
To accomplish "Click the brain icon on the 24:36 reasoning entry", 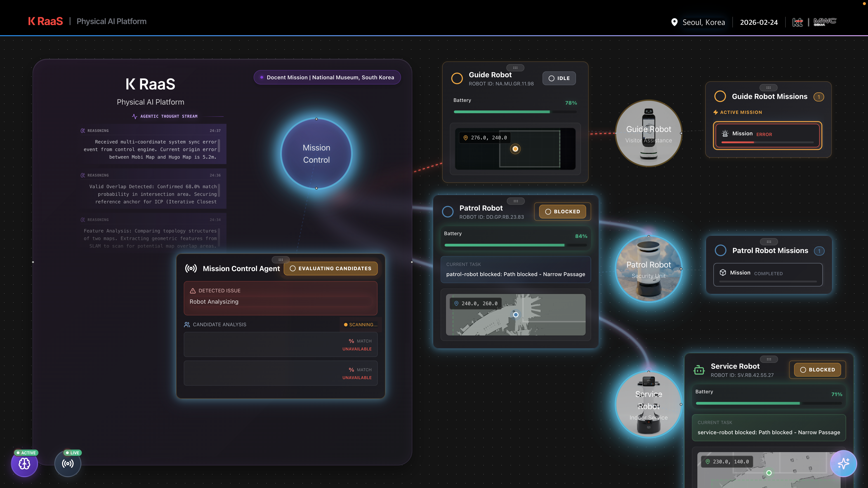I will (83, 176).
